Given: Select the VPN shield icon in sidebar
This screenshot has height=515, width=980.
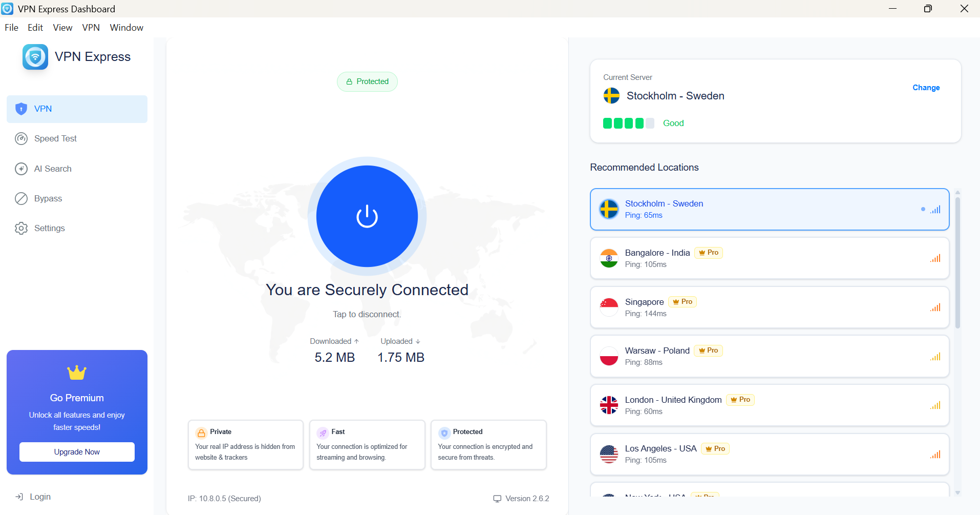Looking at the screenshot, I should [x=20, y=109].
